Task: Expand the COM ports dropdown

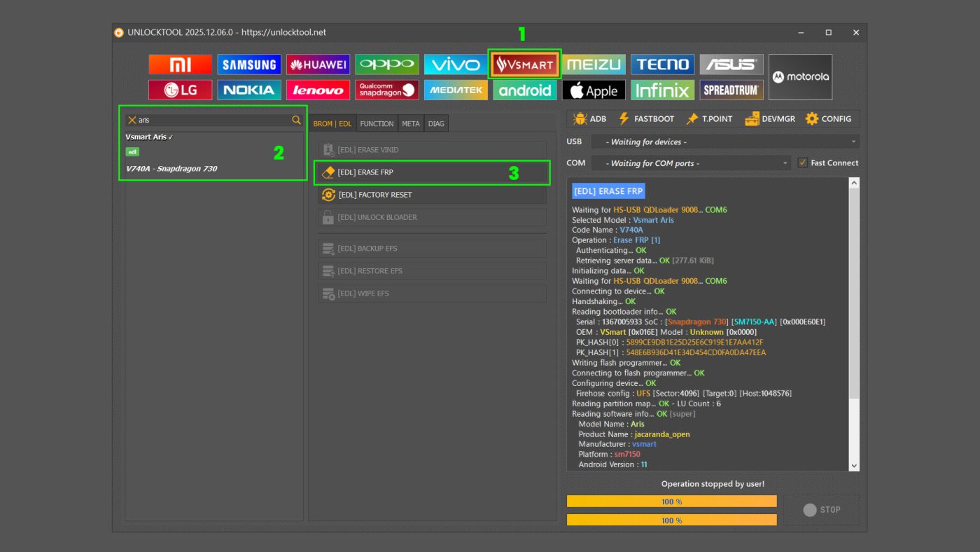Action: click(690, 163)
